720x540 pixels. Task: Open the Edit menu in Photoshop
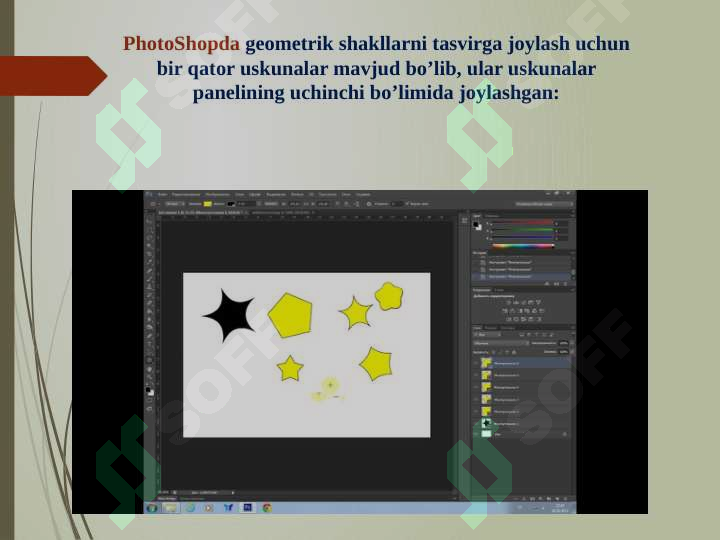[186, 195]
